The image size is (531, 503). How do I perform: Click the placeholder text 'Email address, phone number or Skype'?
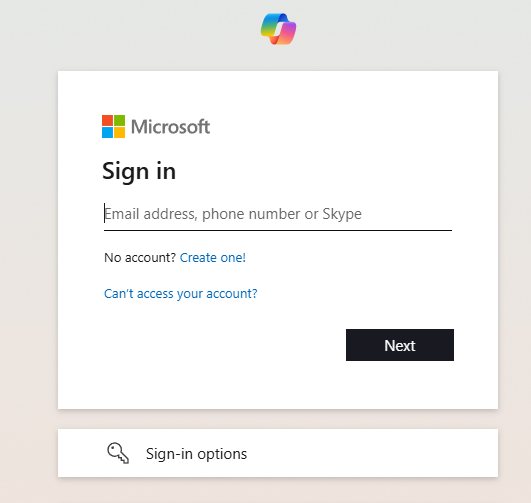click(233, 214)
